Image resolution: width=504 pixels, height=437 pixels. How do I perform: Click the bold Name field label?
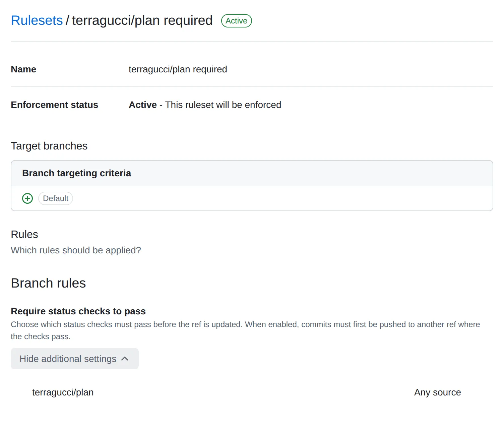pos(23,69)
